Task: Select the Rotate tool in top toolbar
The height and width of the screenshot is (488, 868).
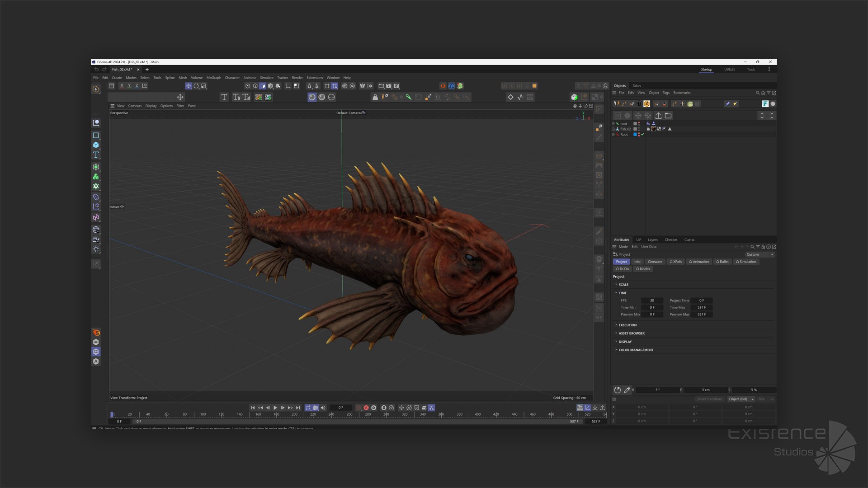Action: click(196, 86)
